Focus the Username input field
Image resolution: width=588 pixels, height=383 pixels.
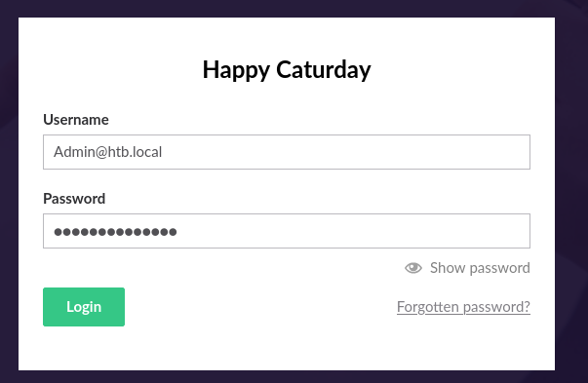pyautogui.click(x=287, y=152)
